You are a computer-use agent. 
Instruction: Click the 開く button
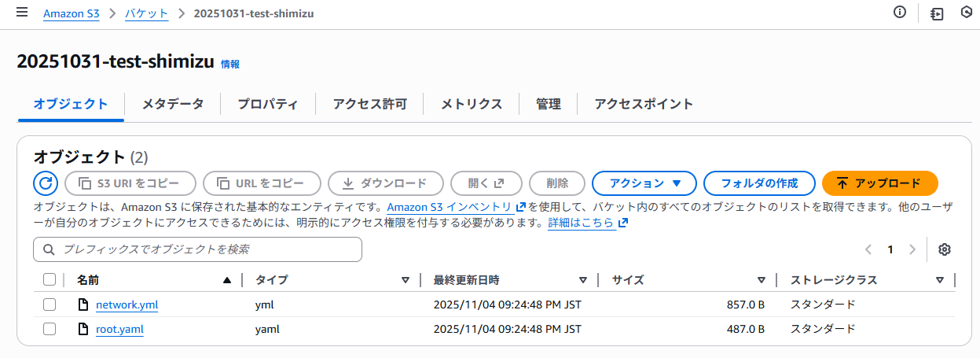486,183
